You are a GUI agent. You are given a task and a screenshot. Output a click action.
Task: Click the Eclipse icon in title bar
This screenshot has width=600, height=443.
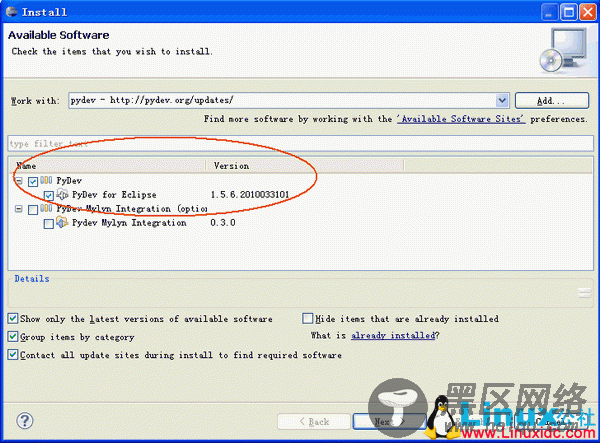(11, 11)
